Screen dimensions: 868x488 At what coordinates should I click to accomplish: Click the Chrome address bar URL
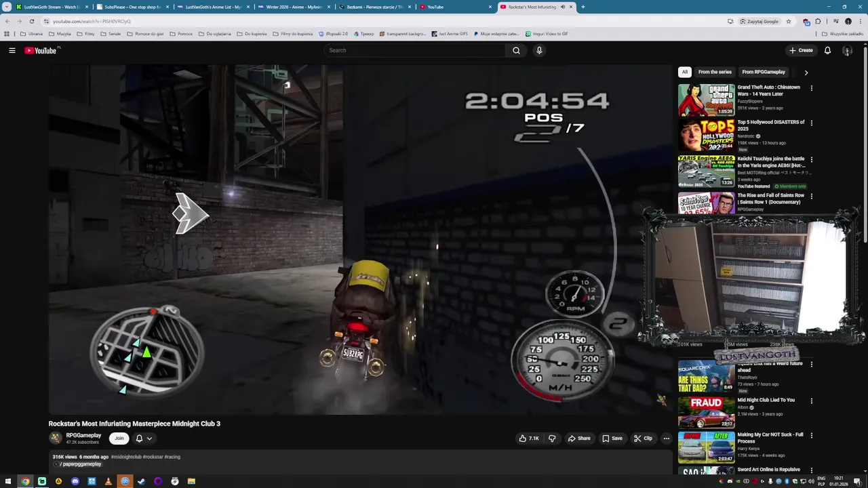click(x=92, y=21)
